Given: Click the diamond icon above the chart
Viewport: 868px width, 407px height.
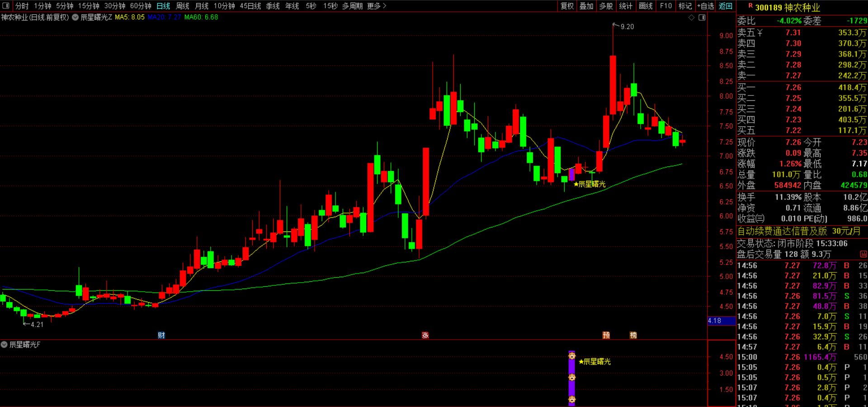Looking at the screenshot, I should pos(691,18).
